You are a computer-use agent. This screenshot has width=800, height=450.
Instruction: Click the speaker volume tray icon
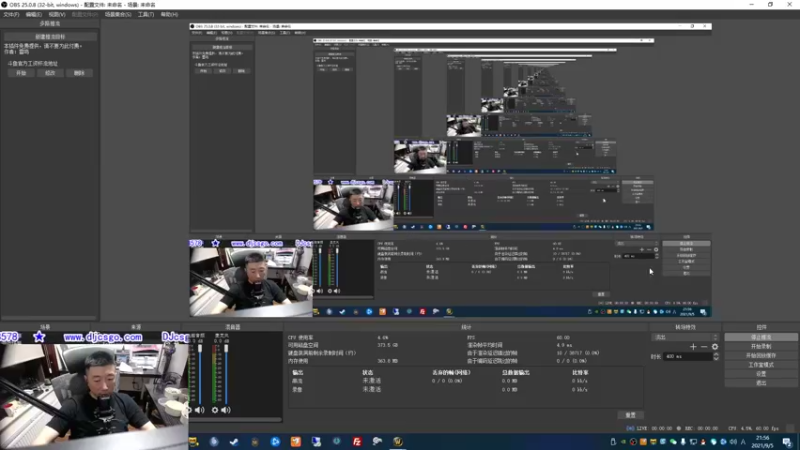pos(733,442)
